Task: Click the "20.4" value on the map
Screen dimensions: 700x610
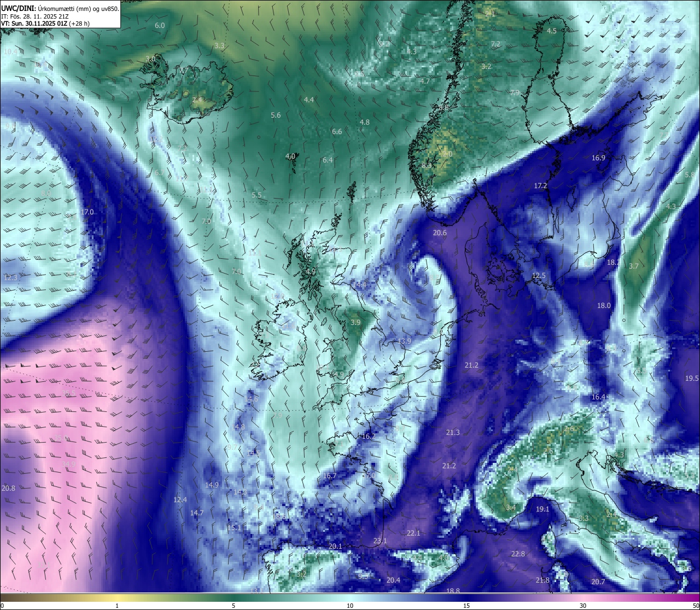Action: click(393, 580)
